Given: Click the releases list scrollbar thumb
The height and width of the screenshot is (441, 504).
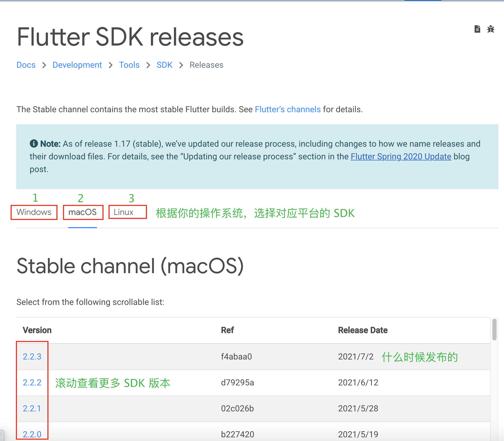Looking at the screenshot, I should 494,330.
